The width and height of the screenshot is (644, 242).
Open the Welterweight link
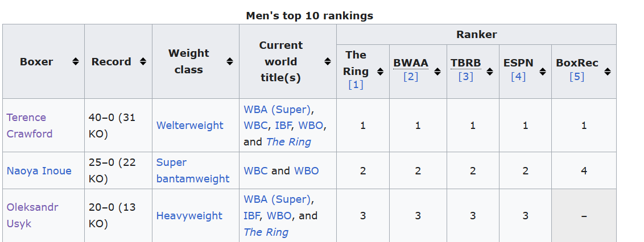click(190, 126)
